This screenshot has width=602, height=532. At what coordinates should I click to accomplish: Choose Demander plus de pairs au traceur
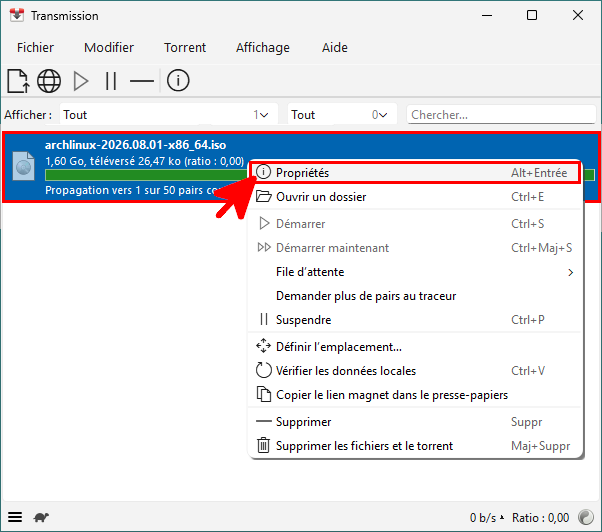pyautogui.click(x=416, y=296)
